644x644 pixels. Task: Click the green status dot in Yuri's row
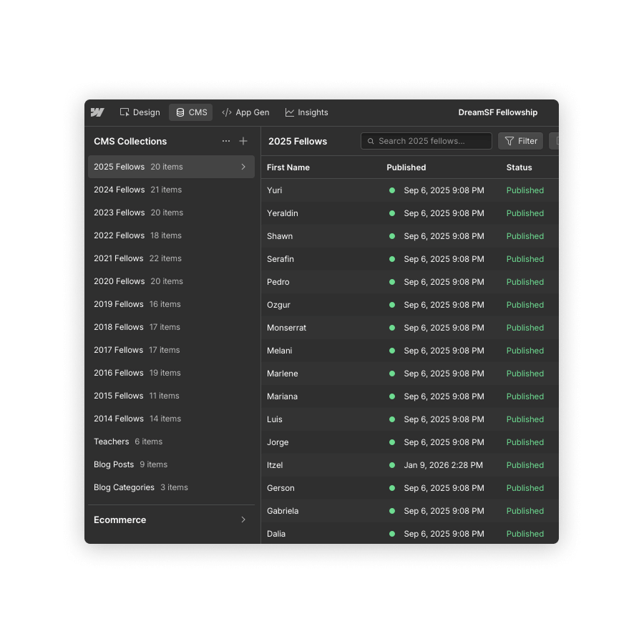(x=392, y=190)
